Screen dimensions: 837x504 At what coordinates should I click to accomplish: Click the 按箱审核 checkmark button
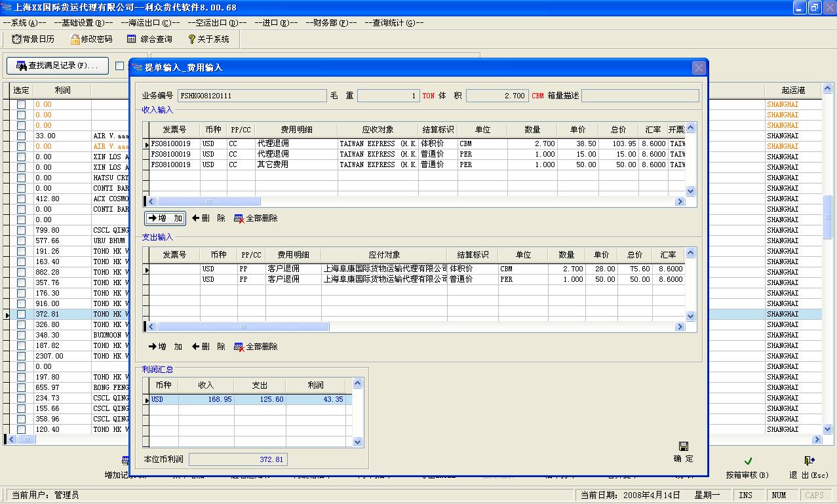[x=748, y=468]
